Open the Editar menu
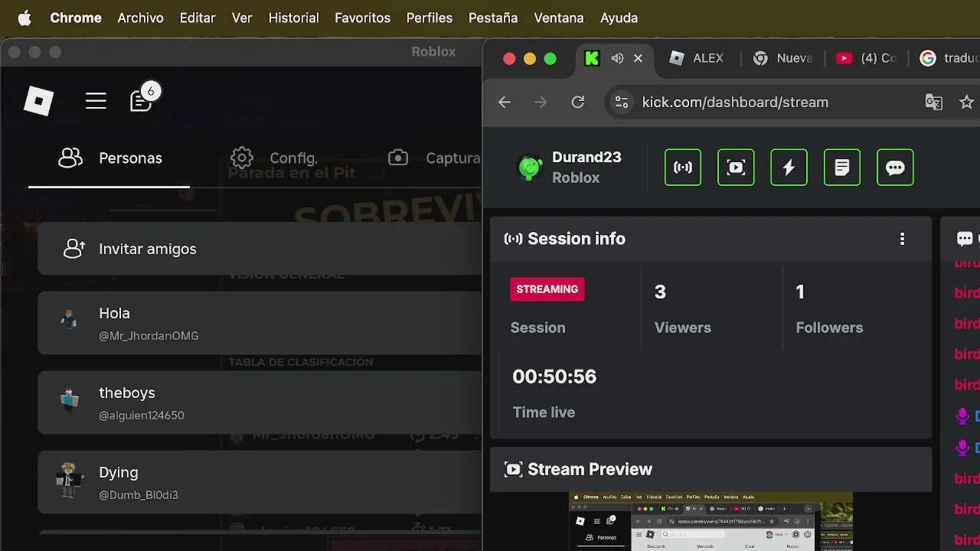This screenshot has width=980, height=551. [x=198, y=18]
